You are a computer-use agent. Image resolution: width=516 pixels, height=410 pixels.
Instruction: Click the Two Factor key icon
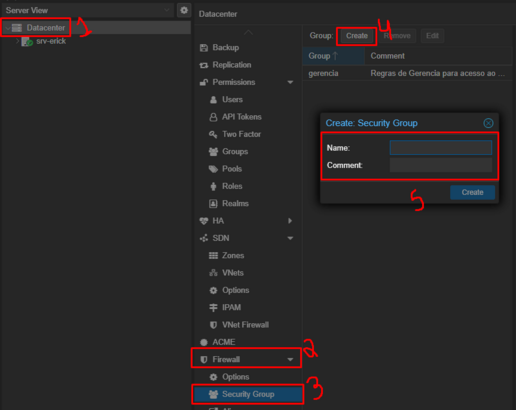point(213,134)
